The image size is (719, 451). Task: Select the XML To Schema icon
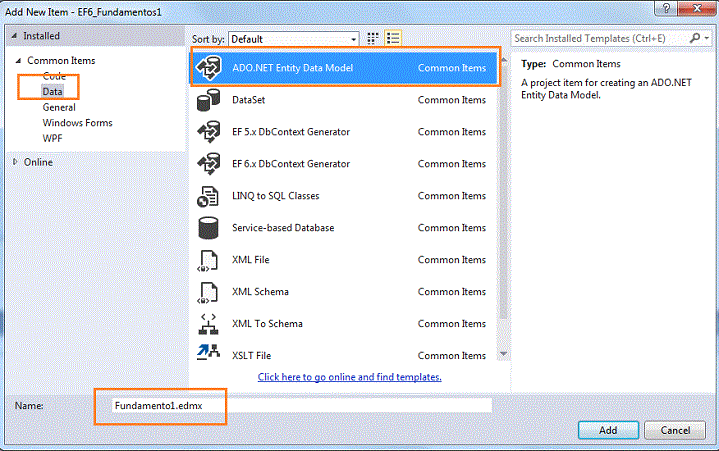pyautogui.click(x=208, y=324)
